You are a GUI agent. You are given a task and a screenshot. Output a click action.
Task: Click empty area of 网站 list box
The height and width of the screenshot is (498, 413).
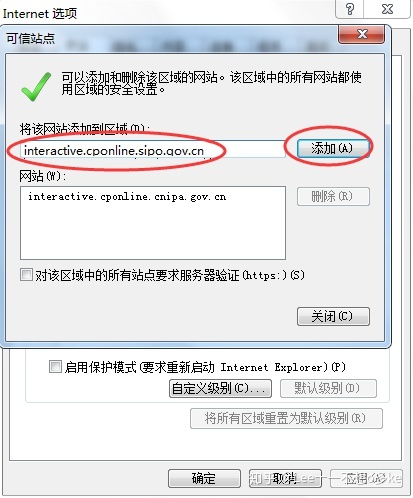[x=153, y=233]
